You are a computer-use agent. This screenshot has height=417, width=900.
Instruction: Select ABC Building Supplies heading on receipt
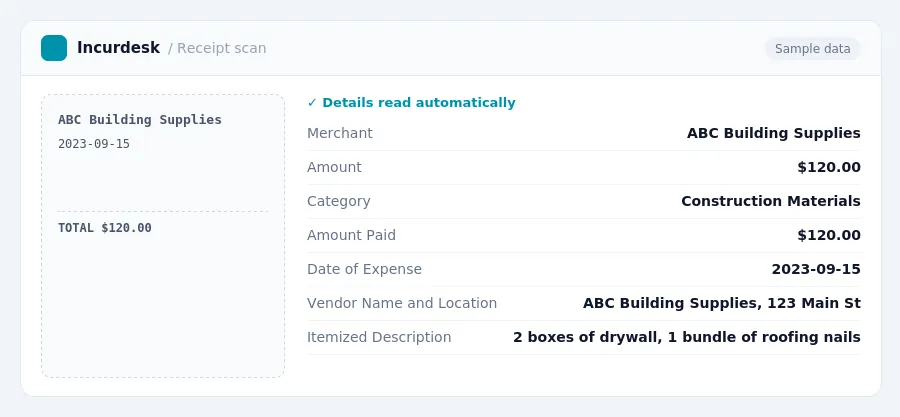point(139,119)
